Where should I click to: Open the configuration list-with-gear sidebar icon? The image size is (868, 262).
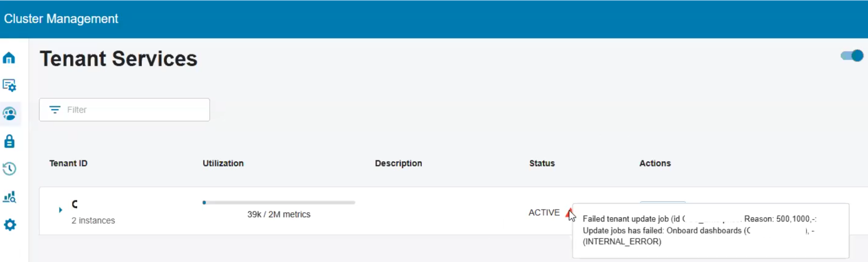coord(9,85)
